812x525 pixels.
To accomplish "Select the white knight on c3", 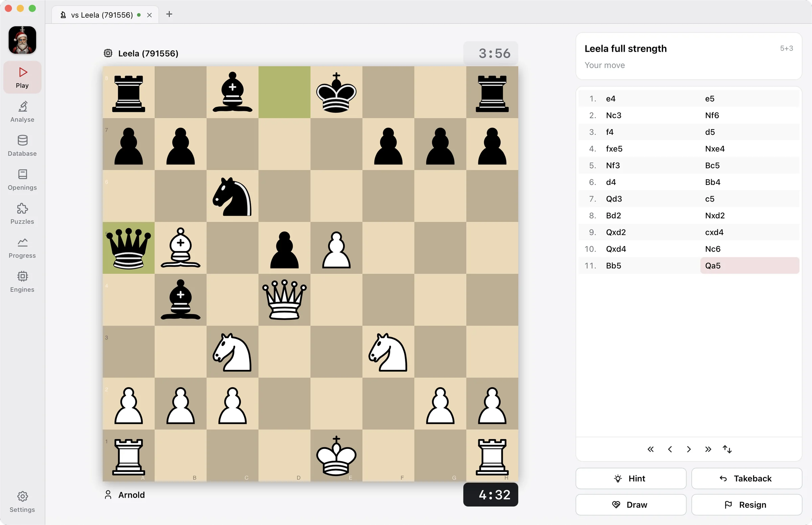I will click(x=232, y=352).
